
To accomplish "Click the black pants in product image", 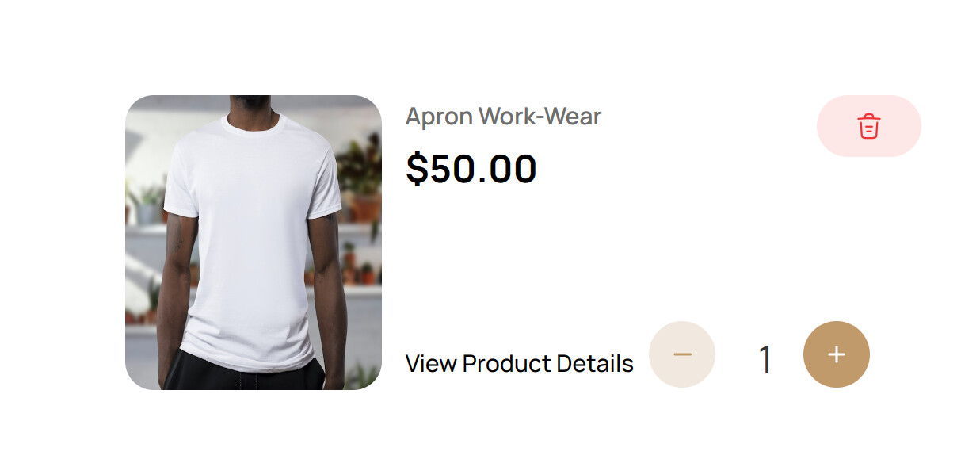I will [254, 373].
